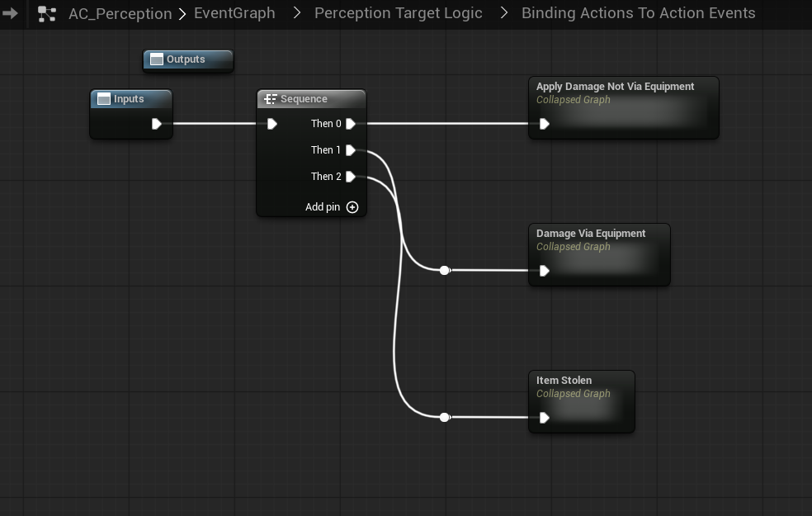This screenshot has height=516, width=812.
Task: Click the forward navigation arrow
Action: (10, 13)
